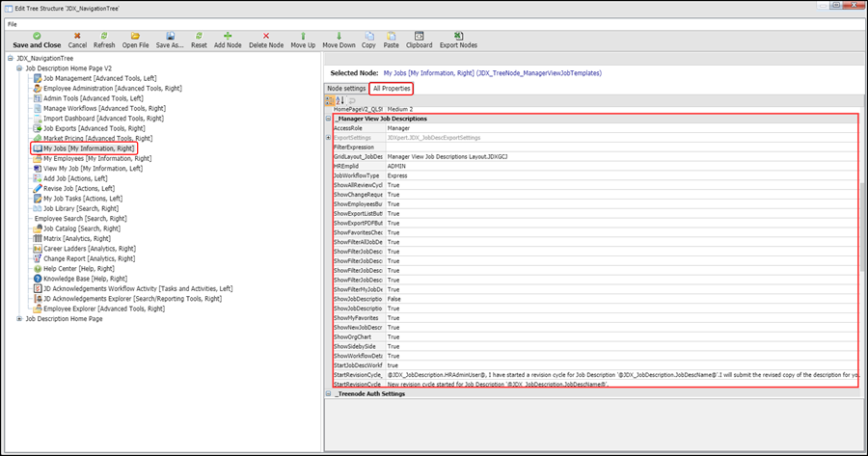Switch to the Node settings tab
Screen dimensions: 868x456
[347, 89]
